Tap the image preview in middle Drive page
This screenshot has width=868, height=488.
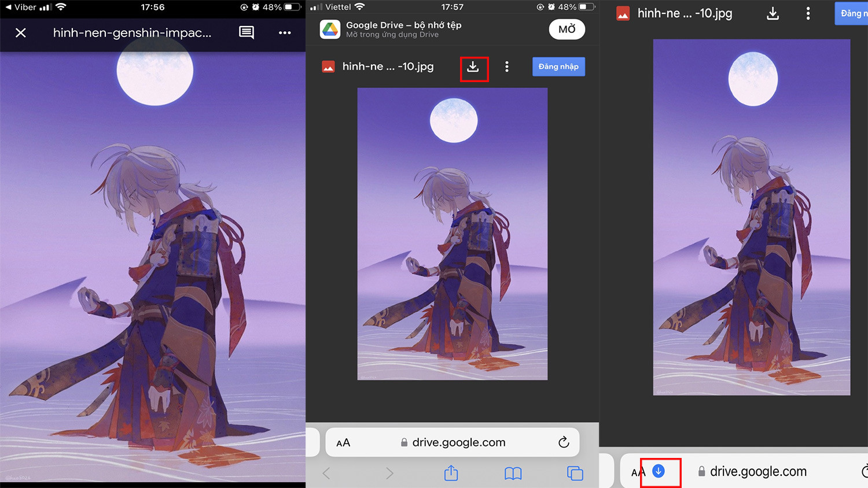coord(453,234)
